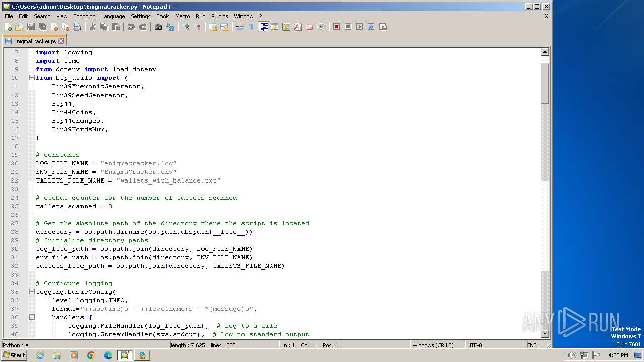Open Find with the binoculars icon
Viewport: 644px width, 362px height.
(158, 27)
